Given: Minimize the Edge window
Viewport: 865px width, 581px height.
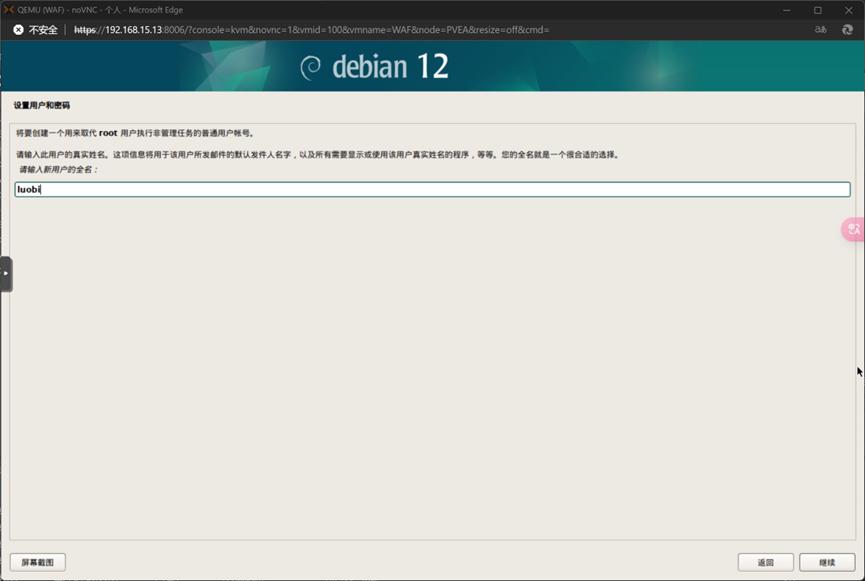Looking at the screenshot, I should tap(787, 10).
